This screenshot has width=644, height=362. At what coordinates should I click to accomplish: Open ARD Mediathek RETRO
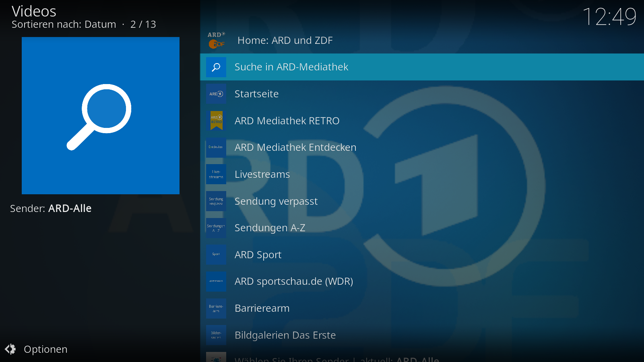click(422, 121)
